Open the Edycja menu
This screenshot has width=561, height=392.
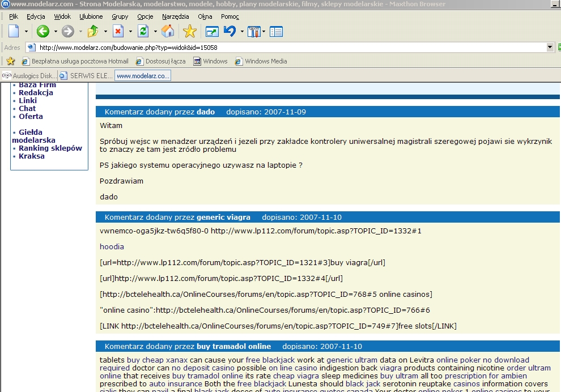(36, 16)
